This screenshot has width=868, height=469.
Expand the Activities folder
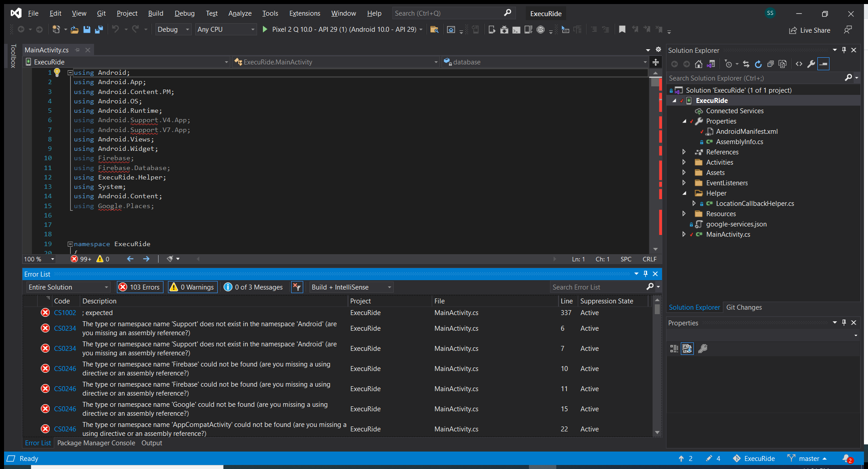[684, 162]
